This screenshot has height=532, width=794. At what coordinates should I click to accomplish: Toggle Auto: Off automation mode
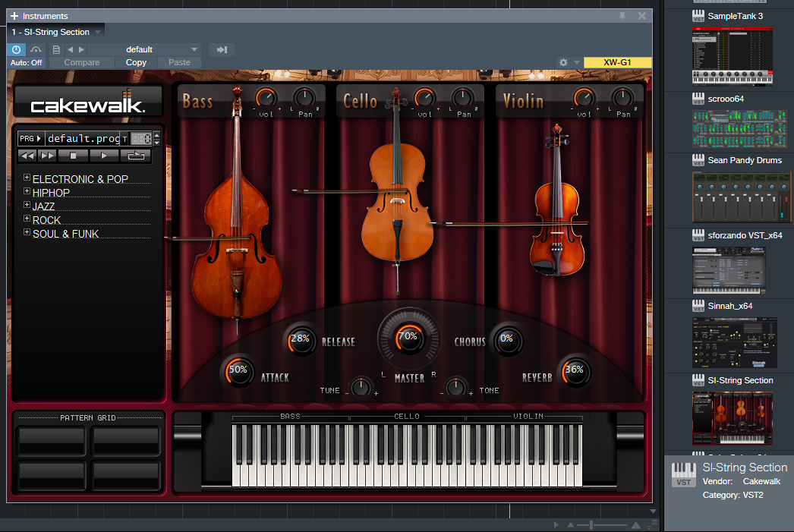(x=27, y=63)
